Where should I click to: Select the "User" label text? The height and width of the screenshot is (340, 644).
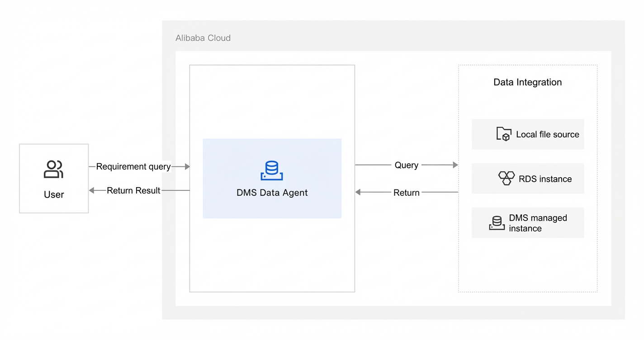tap(54, 194)
